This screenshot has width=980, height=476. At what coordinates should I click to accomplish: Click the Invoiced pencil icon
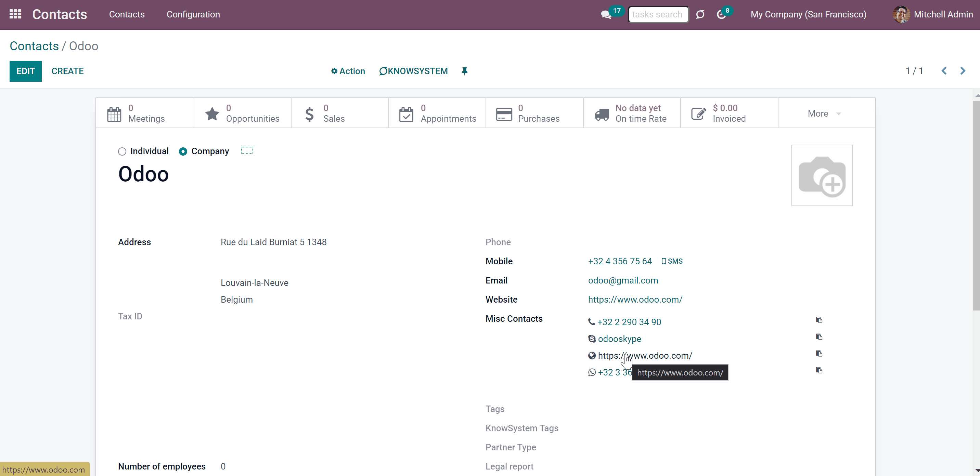coord(698,114)
